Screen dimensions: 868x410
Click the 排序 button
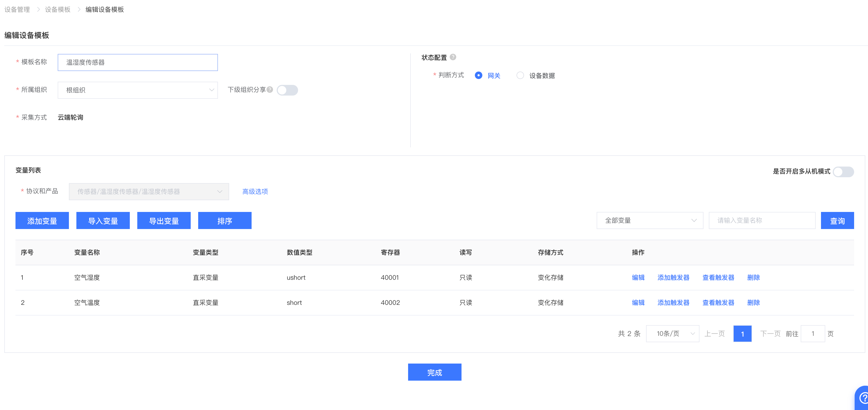(x=224, y=220)
